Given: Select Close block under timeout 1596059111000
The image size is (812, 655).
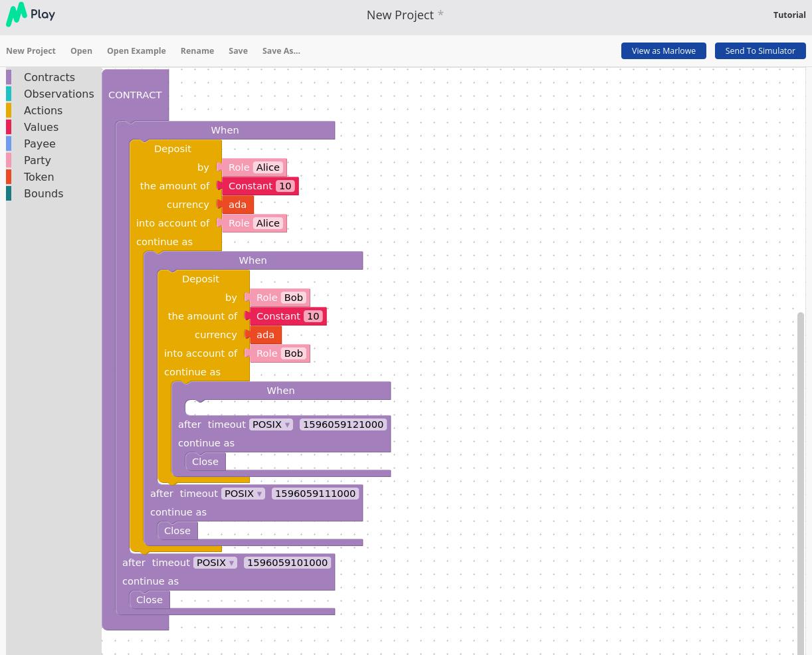Looking at the screenshot, I should (x=177, y=531).
